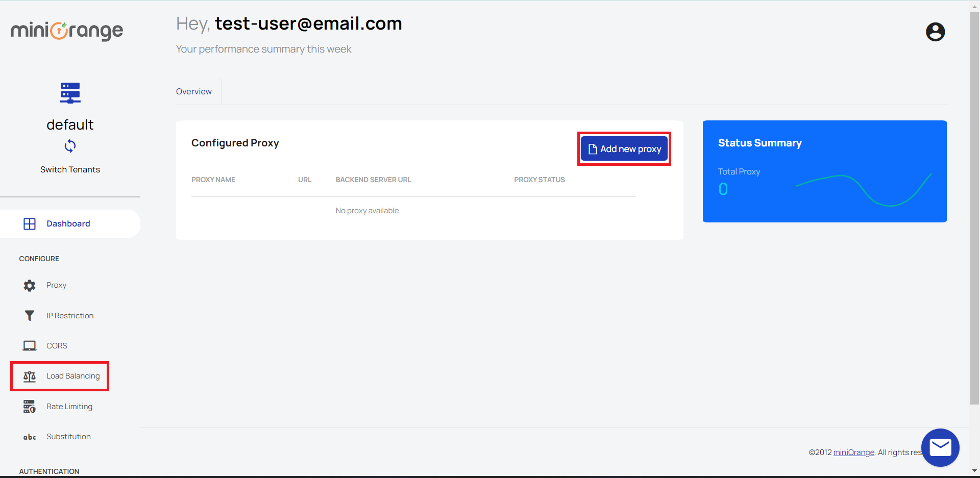Open IP Restriction settings
The height and width of the screenshot is (478, 980).
tap(70, 316)
